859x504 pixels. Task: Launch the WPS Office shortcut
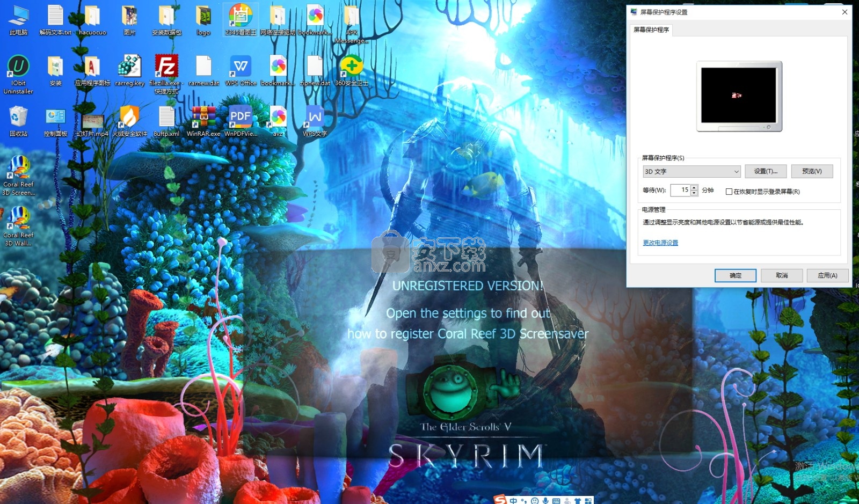click(x=241, y=71)
